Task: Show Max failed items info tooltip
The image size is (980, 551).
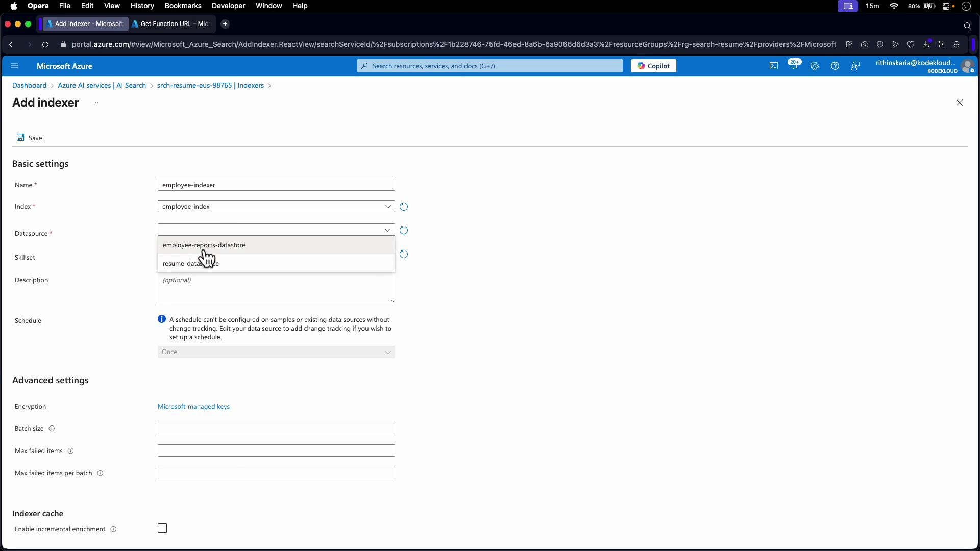Action: [x=71, y=451]
